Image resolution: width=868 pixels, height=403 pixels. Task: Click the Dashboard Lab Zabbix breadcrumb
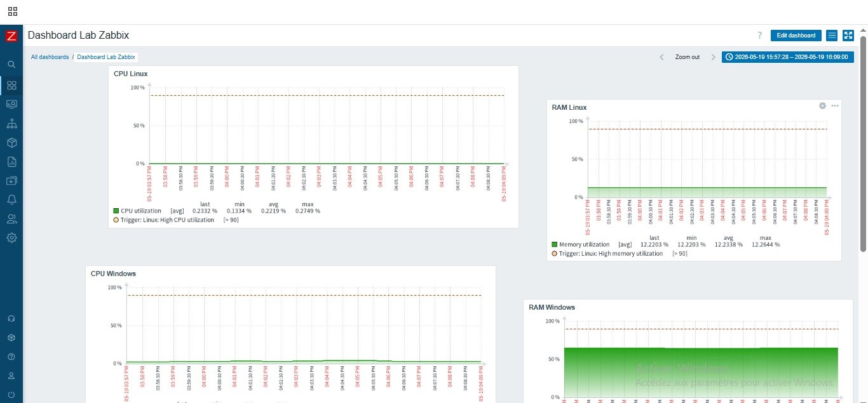point(106,57)
